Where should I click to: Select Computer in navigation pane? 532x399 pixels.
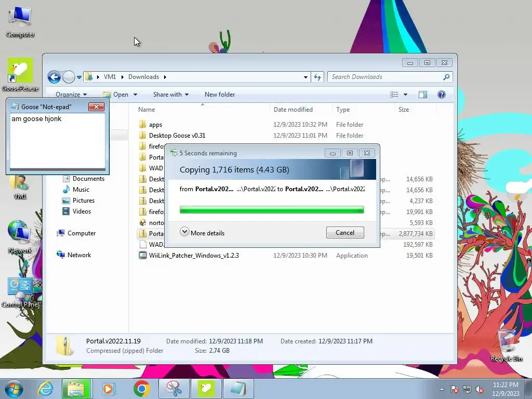click(x=76, y=233)
